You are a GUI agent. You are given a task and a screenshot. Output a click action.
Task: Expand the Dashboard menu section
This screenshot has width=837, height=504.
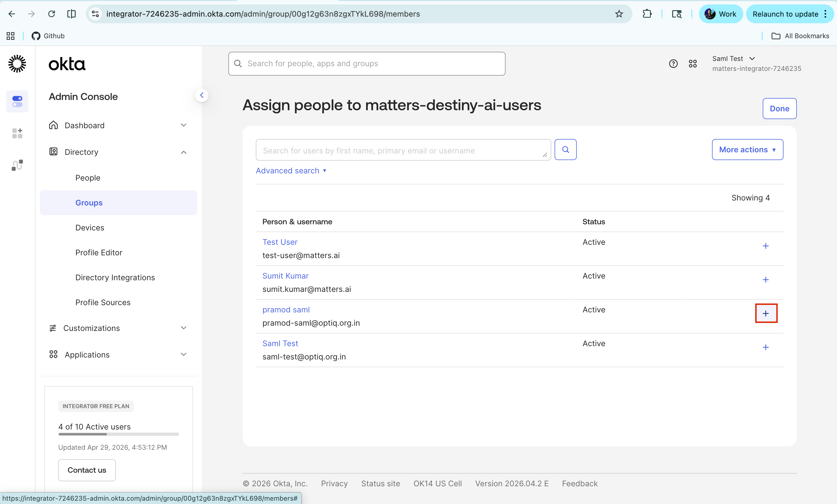tap(118, 125)
